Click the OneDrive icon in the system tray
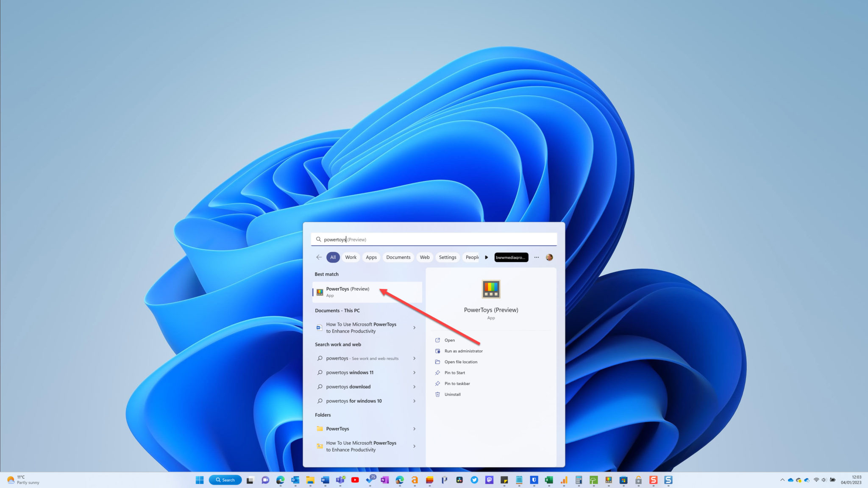Viewport: 868px width, 488px height. coord(791,480)
